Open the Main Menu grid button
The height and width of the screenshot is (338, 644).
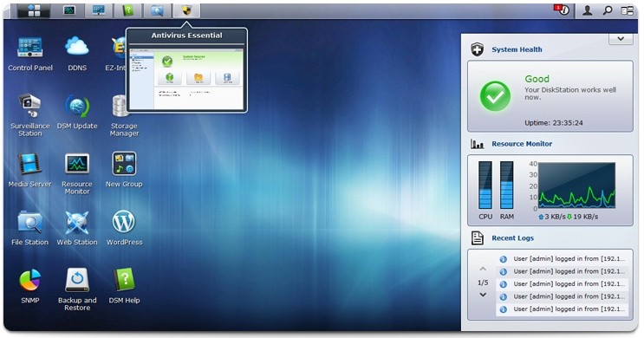34,10
